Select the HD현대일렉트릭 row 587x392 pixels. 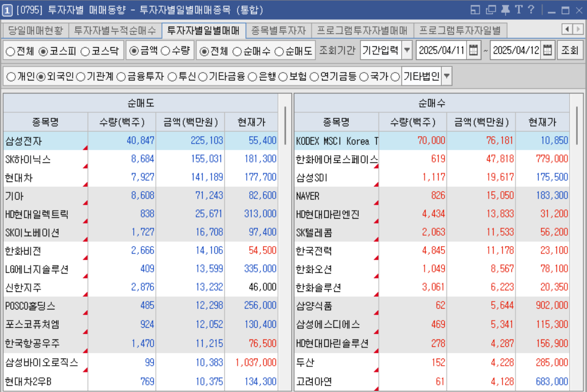click(x=140, y=214)
